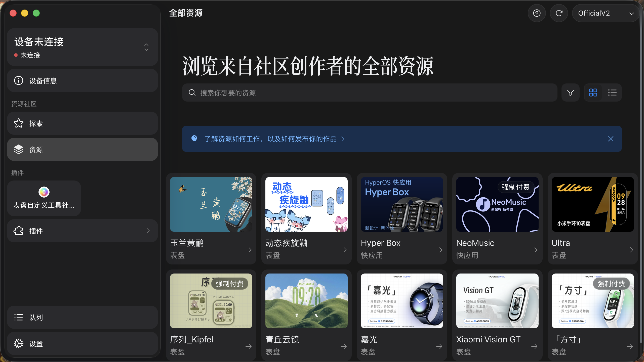This screenshot has width=644, height=362.
Task: Click the 强制付费 badge on 「方寸」
Action: coord(611,284)
